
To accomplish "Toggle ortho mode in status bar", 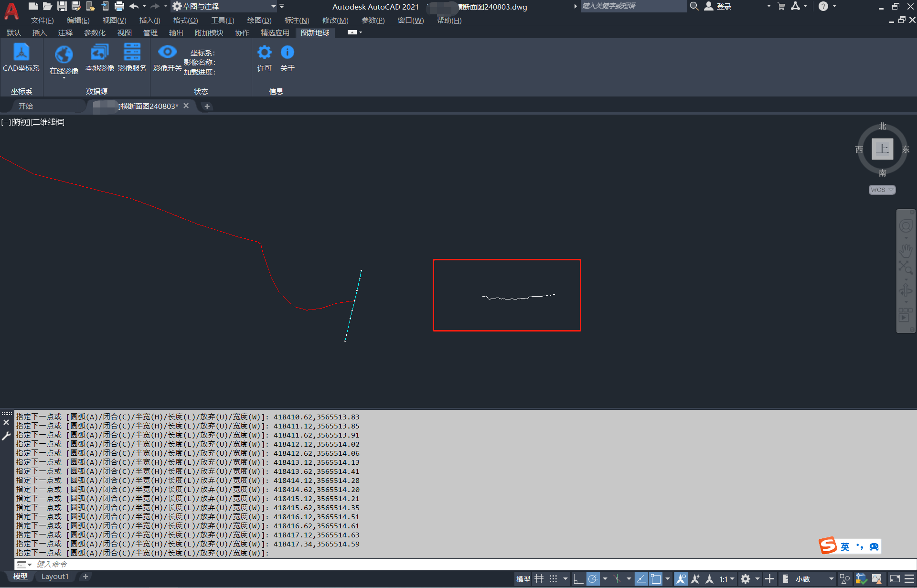I will [578, 579].
